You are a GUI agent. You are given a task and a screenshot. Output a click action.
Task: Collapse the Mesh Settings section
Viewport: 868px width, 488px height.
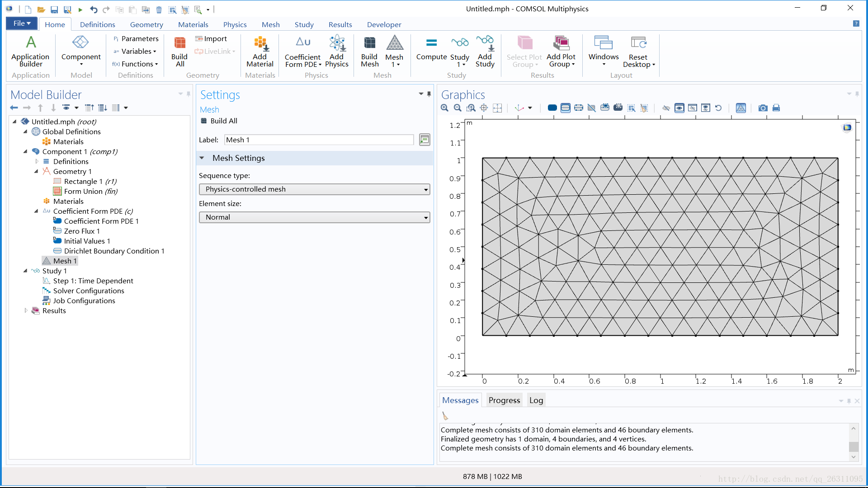(x=202, y=158)
